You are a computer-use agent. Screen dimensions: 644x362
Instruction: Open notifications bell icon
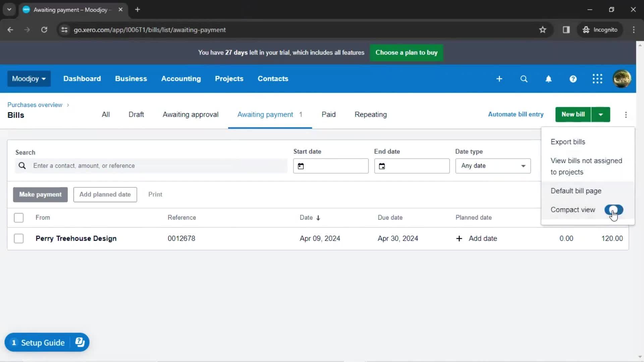548,79
